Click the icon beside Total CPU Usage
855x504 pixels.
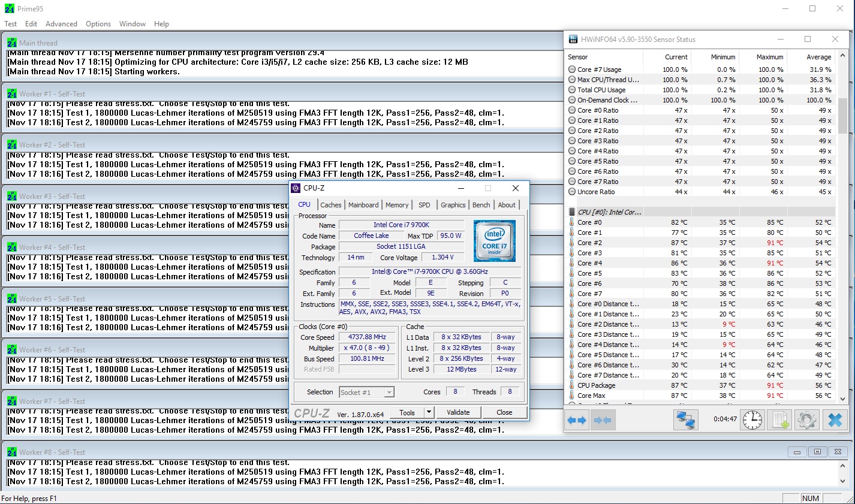572,90
